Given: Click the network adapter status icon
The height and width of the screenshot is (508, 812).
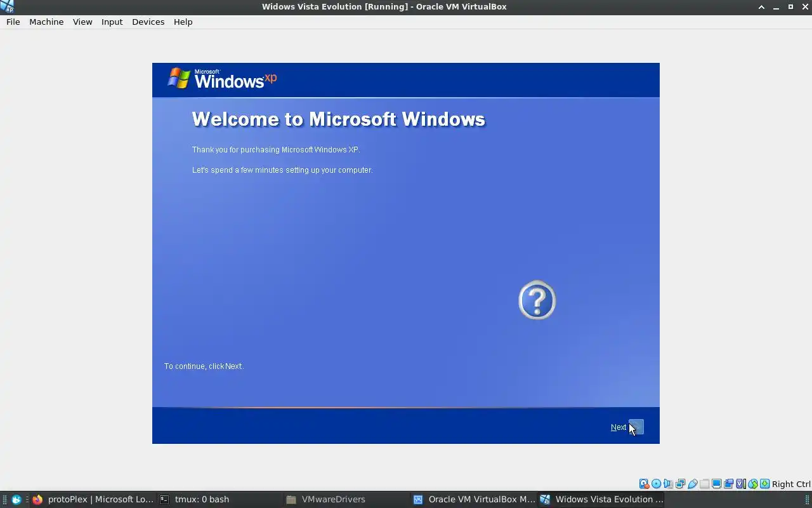Looking at the screenshot, I should point(680,484).
